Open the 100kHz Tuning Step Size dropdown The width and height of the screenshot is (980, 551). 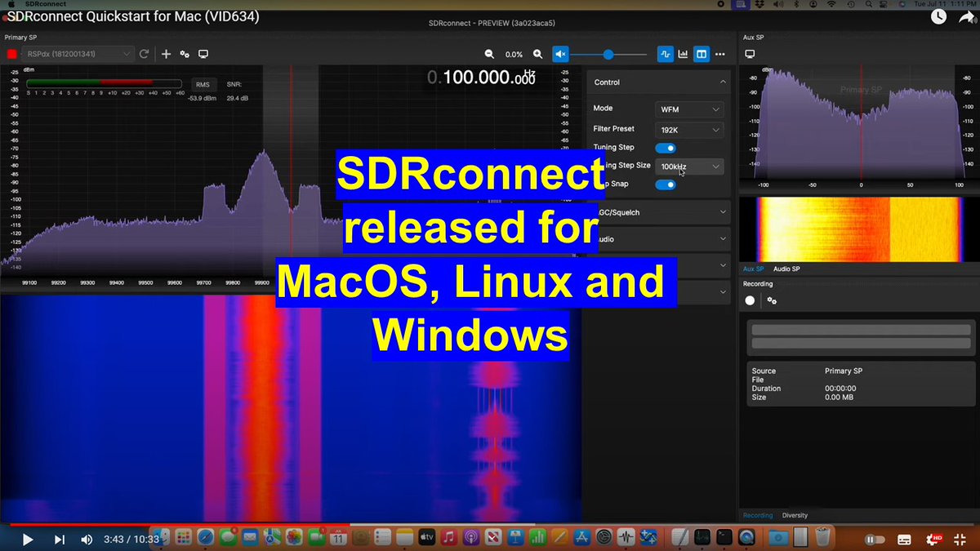[690, 166]
